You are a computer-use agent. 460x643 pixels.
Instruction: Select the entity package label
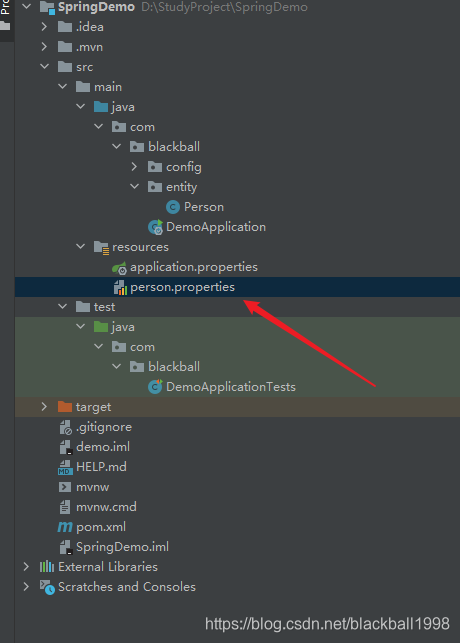pos(181,187)
